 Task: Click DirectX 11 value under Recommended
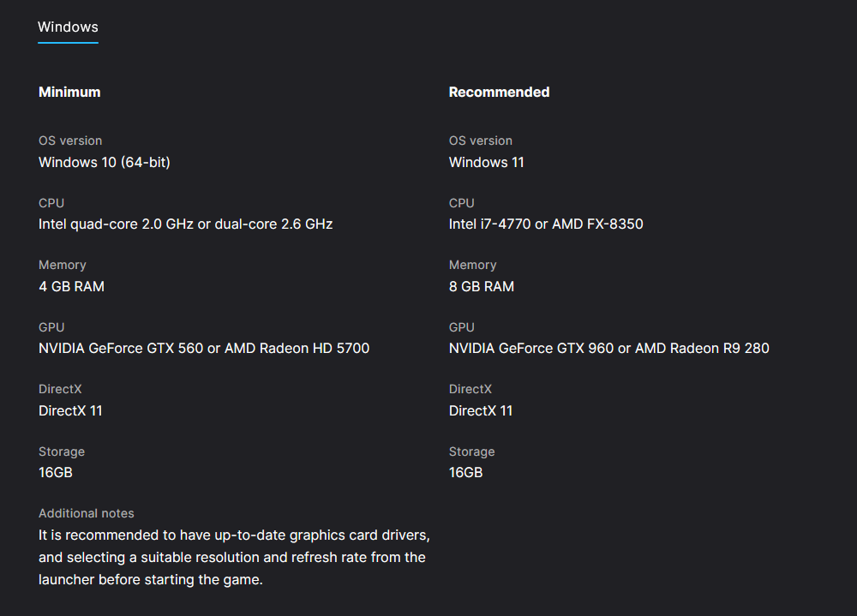coord(480,410)
